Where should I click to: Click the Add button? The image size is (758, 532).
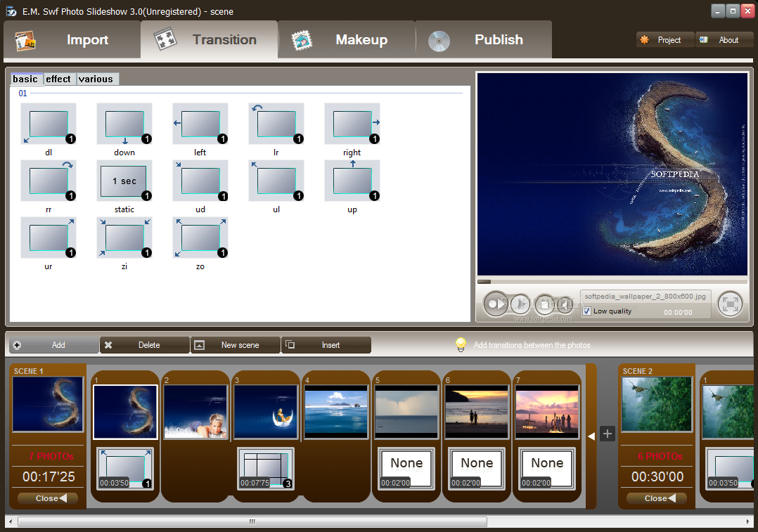point(53,345)
